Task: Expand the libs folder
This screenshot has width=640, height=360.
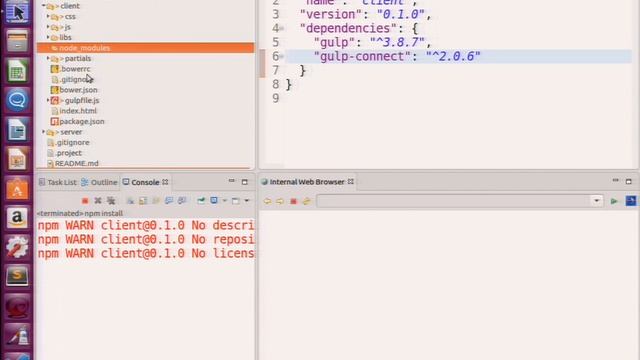Action: [x=48, y=37]
